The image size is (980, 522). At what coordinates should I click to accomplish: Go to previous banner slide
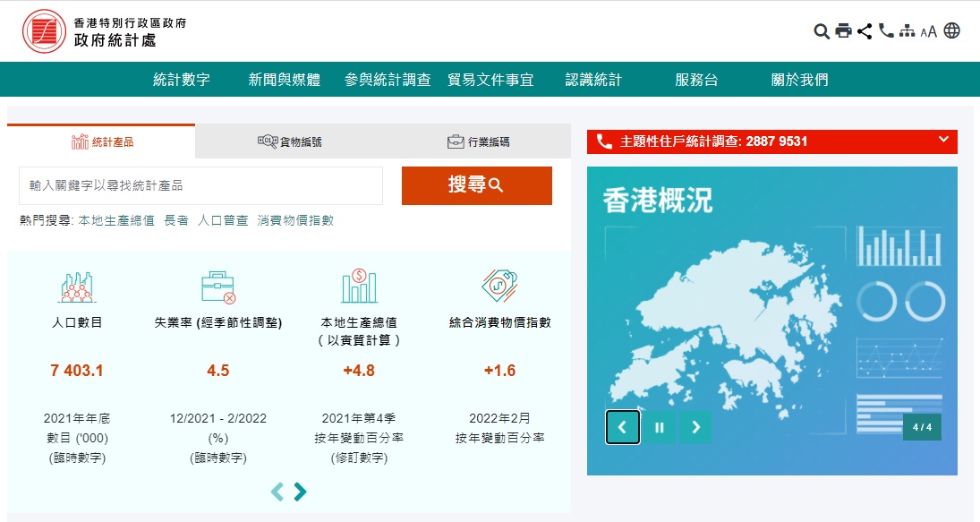pyautogui.click(x=623, y=428)
